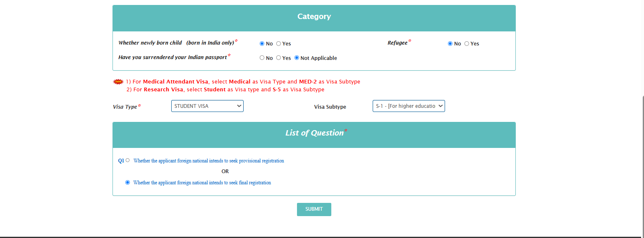
Task: Open the Visa Subtype dropdown
Action: click(x=409, y=106)
